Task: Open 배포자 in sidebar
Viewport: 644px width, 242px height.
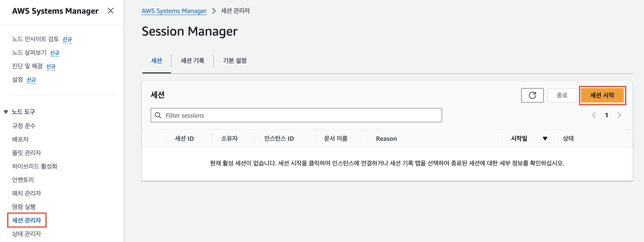Action: 20,139
